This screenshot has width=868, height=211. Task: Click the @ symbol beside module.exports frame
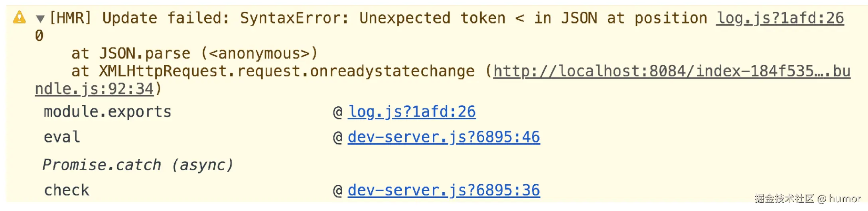337,112
